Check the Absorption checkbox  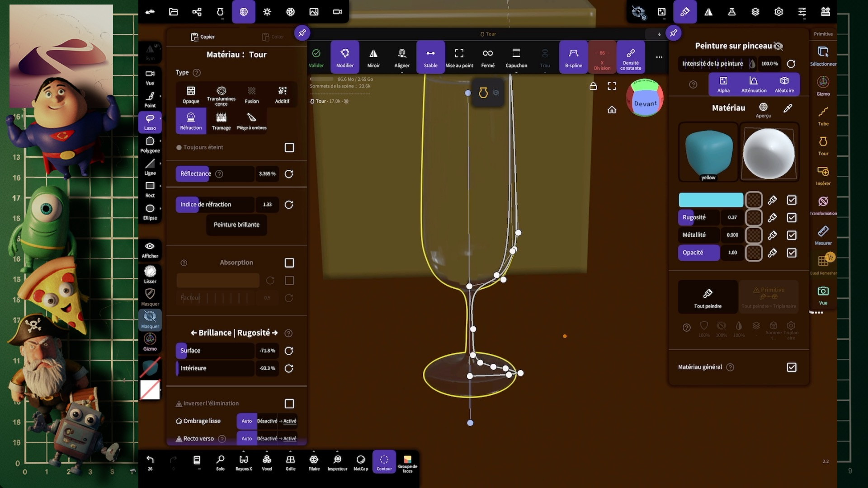(x=289, y=263)
